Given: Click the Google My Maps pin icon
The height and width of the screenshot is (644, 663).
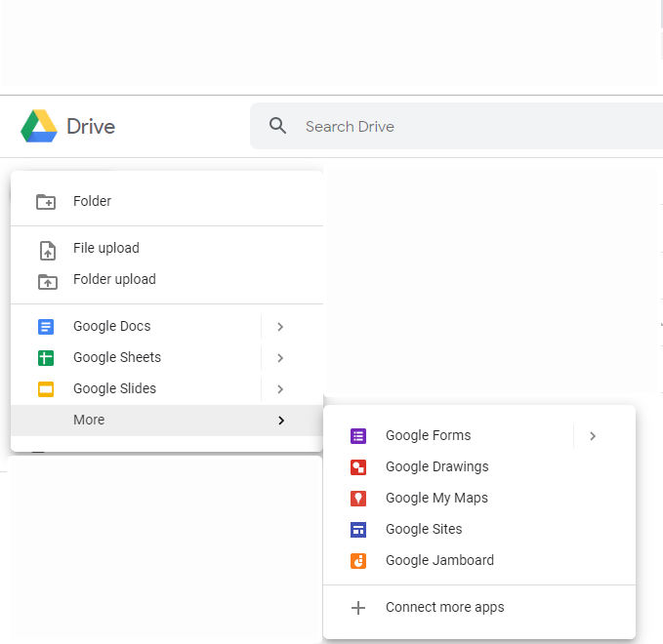Looking at the screenshot, I should [358, 499].
